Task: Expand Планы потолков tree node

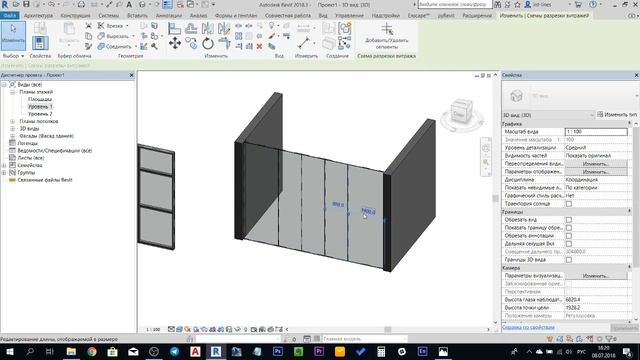Action: 12,121
